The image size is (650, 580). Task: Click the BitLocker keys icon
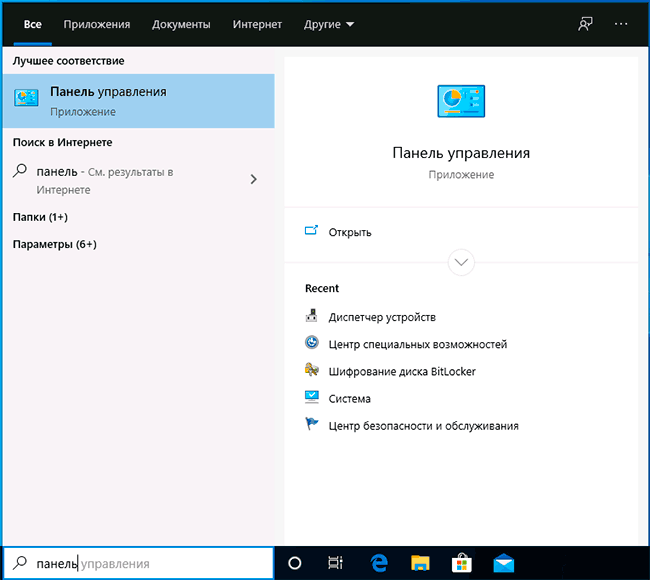pyautogui.click(x=312, y=369)
